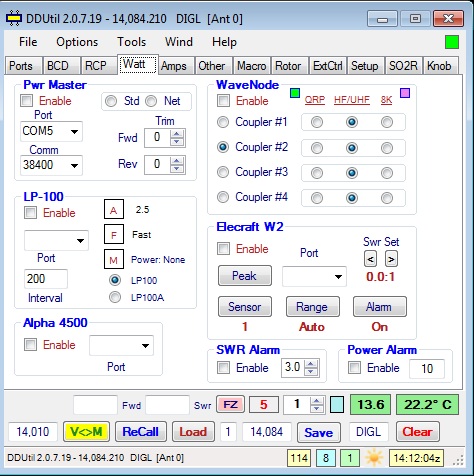Open the File menu

coord(28,42)
